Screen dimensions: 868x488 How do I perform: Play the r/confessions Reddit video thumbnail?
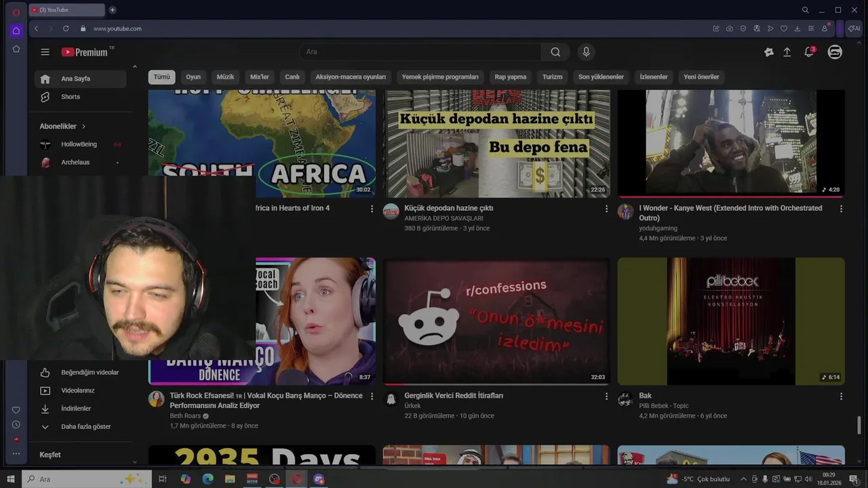(496, 321)
